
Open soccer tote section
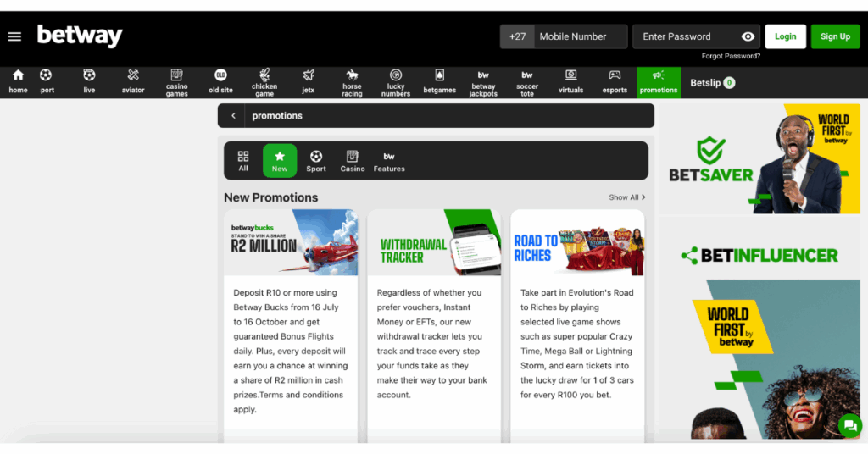point(527,82)
